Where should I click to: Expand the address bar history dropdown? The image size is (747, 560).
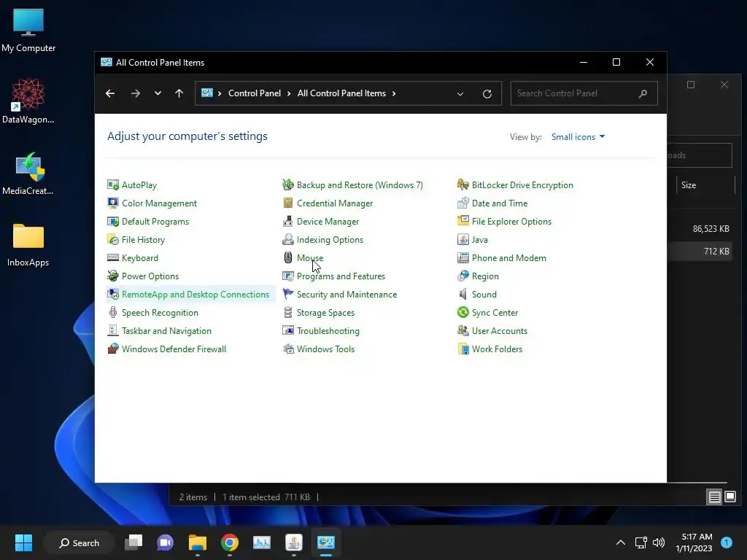click(460, 94)
